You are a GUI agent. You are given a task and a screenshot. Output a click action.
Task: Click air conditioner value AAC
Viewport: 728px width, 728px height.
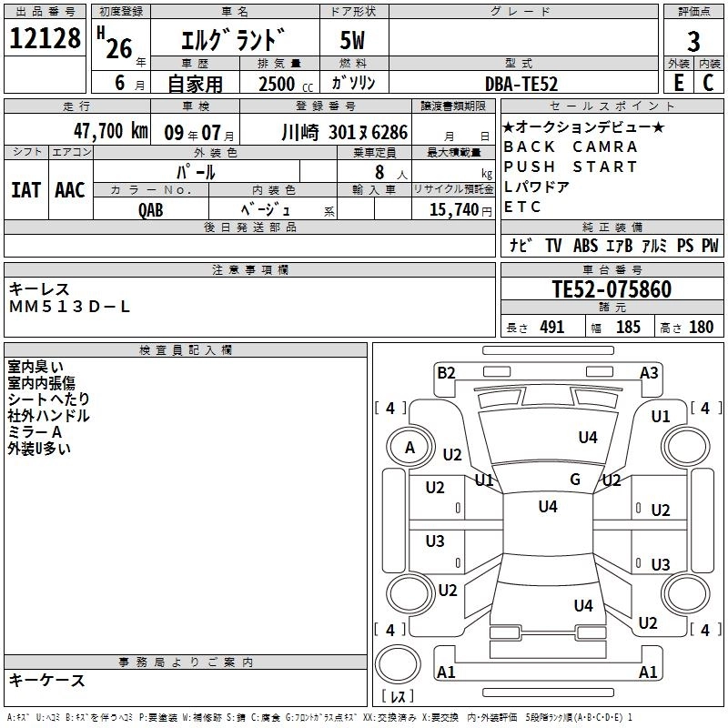[70, 190]
